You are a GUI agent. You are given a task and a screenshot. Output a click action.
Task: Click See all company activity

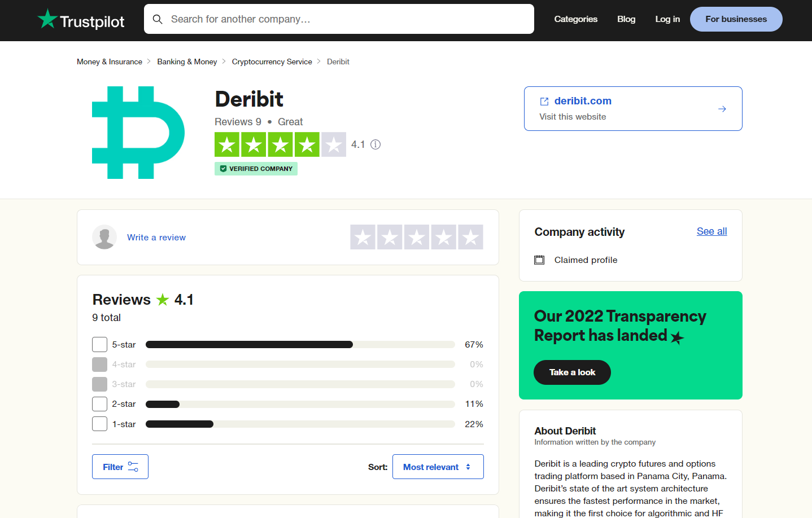click(711, 231)
